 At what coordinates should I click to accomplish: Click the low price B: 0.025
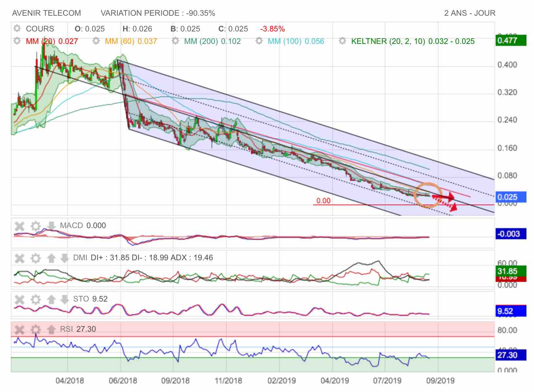coord(185,29)
